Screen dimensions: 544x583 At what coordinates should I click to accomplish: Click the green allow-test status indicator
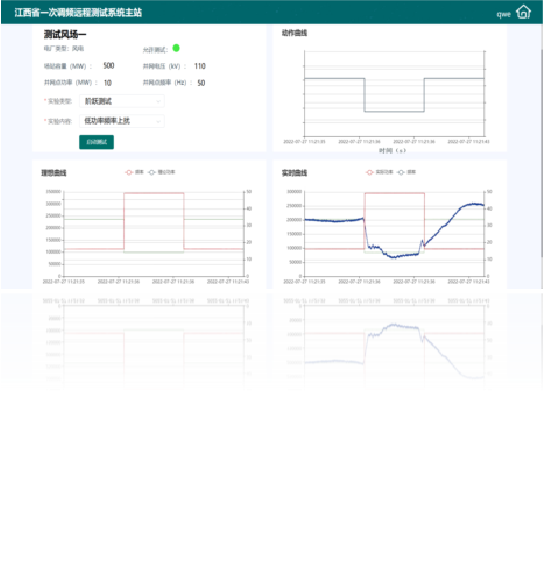pos(176,48)
